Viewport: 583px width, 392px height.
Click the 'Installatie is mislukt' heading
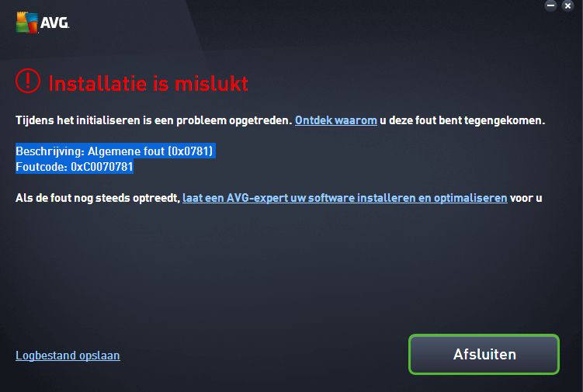pos(148,83)
